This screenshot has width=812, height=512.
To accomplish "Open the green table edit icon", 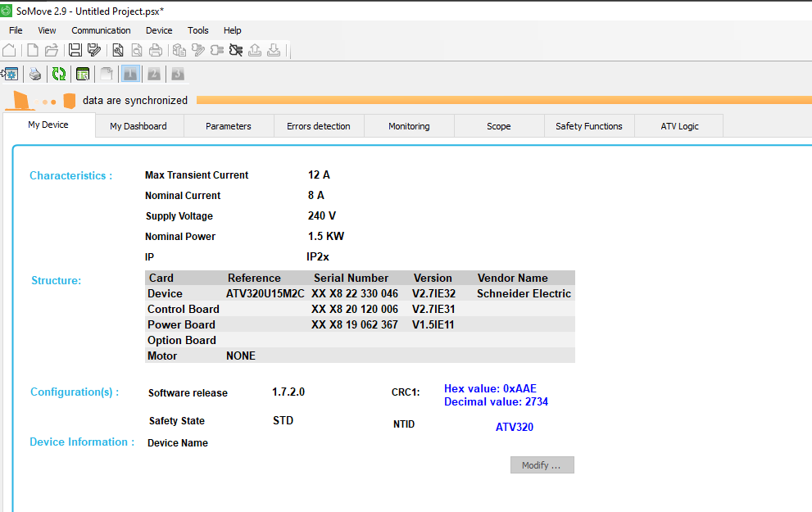I will click(82, 74).
